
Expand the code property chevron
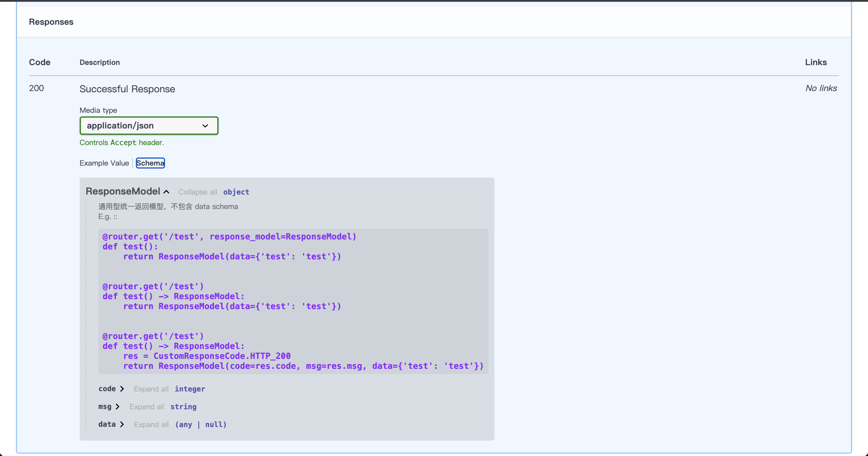click(122, 389)
